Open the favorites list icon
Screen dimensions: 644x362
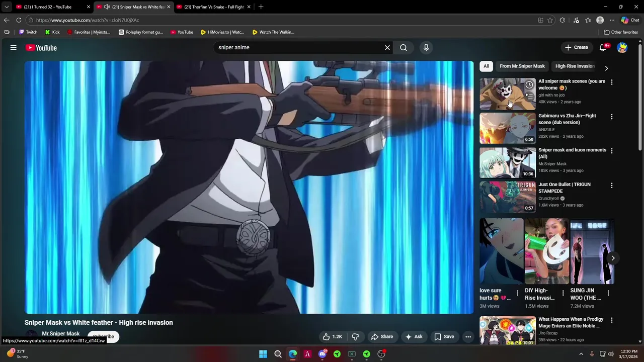point(588,20)
